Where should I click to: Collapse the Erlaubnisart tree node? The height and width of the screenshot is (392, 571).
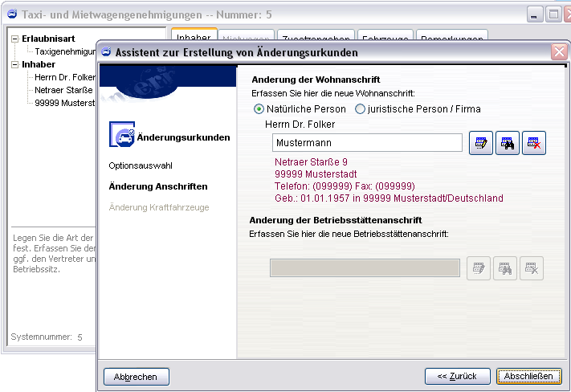pyautogui.click(x=15, y=39)
